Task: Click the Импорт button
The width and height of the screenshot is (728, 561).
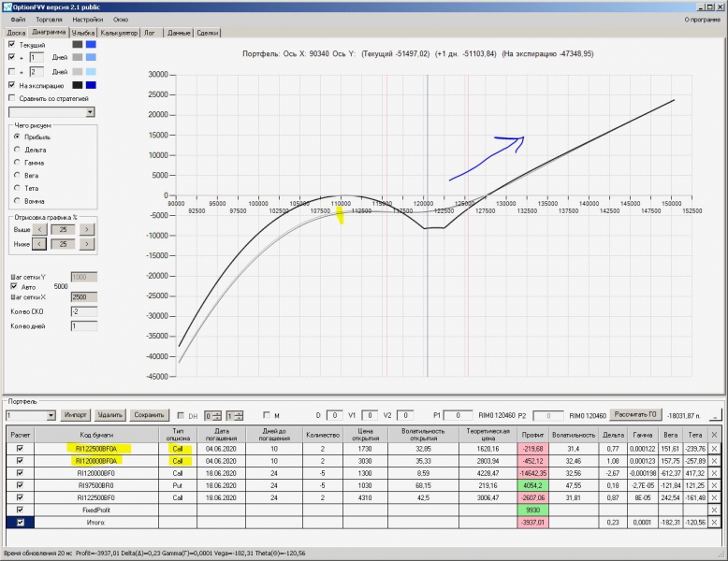Action: tap(76, 415)
